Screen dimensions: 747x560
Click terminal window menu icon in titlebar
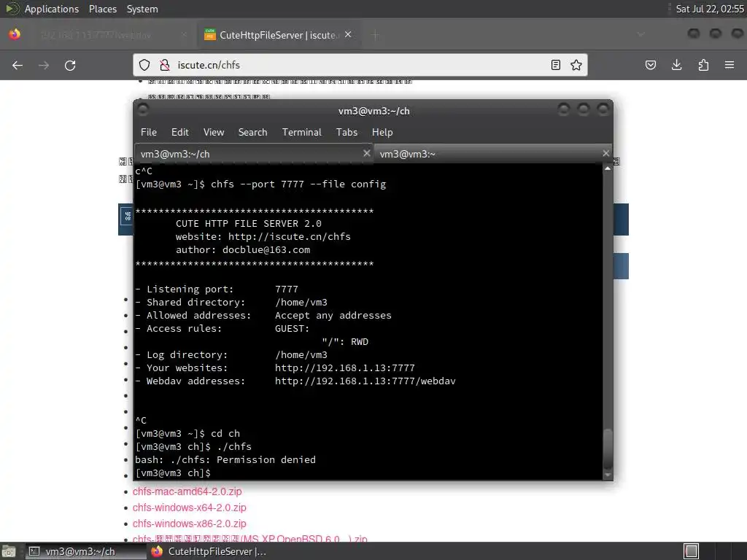(x=142, y=110)
